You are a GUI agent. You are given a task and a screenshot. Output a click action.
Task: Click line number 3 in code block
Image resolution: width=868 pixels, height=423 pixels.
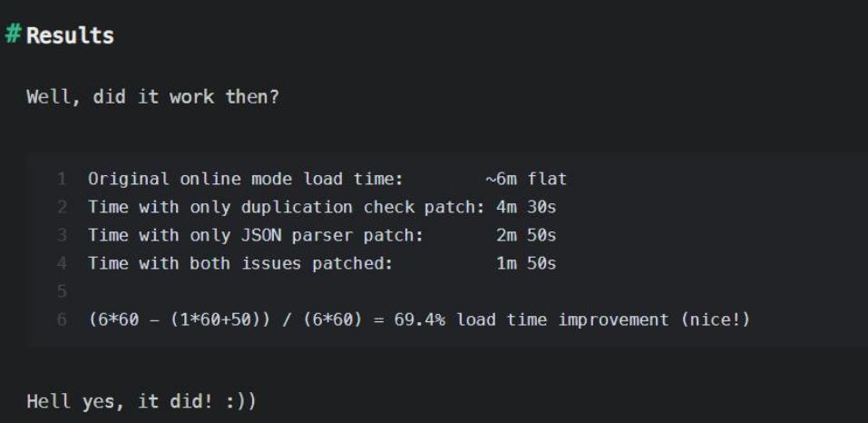pos(62,235)
